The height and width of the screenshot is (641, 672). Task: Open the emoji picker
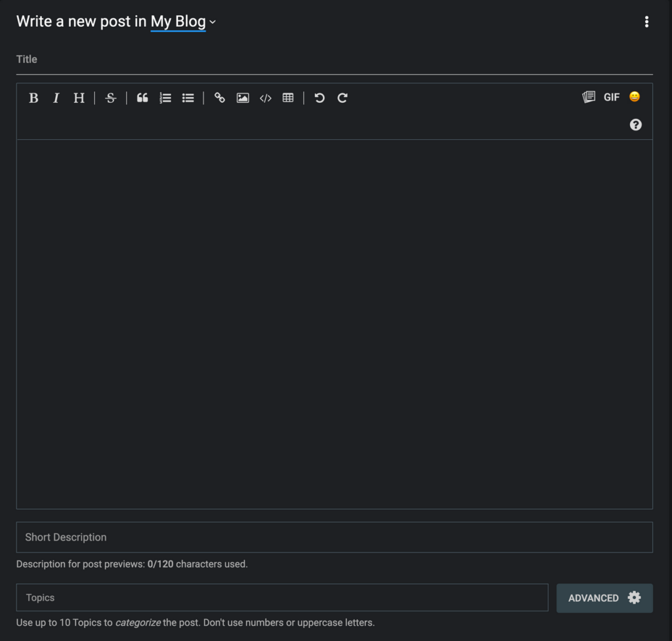[x=635, y=97]
